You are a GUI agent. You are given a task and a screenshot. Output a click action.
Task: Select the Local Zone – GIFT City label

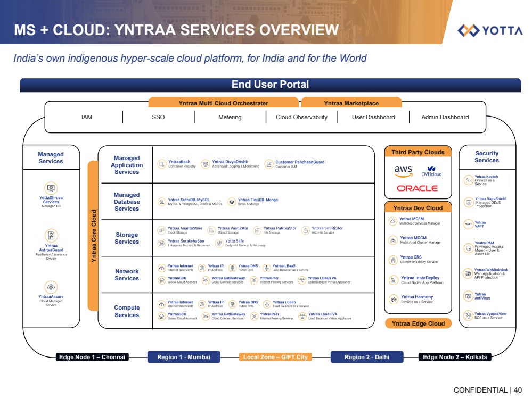coord(275,357)
